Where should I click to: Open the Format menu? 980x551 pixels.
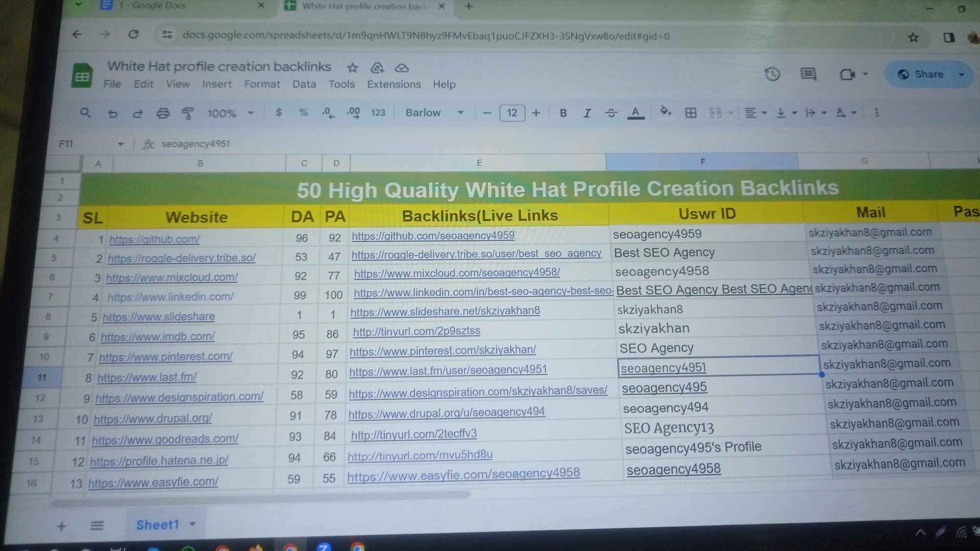pyautogui.click(x=262, y=84)
